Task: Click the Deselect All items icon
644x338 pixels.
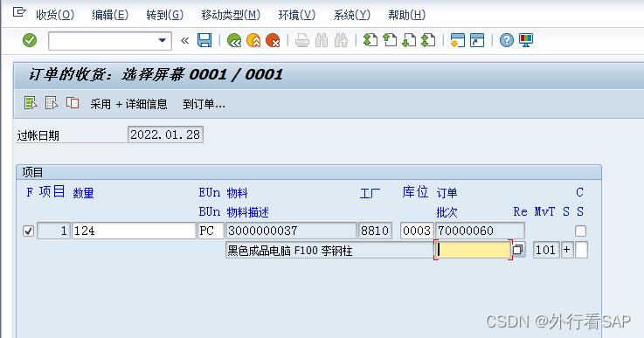Action: pos(52,103)
